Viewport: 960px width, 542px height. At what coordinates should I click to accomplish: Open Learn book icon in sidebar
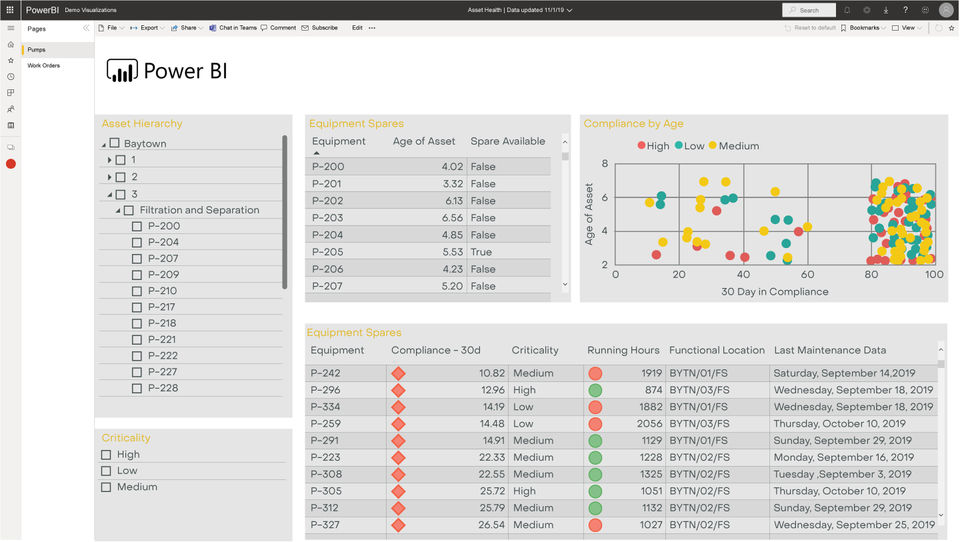click(x=10, y=126)
